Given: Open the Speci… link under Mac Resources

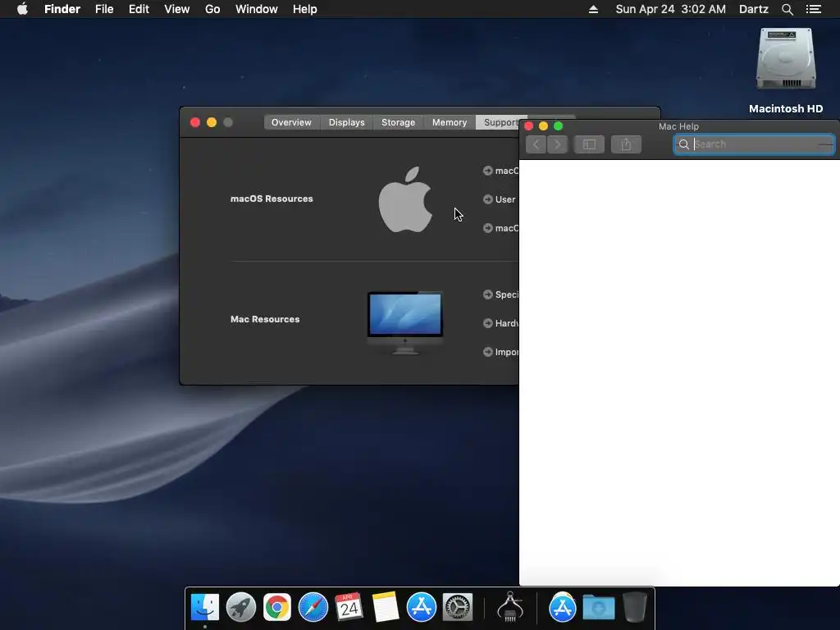Looking at the screenshot, I should [501, 294].
